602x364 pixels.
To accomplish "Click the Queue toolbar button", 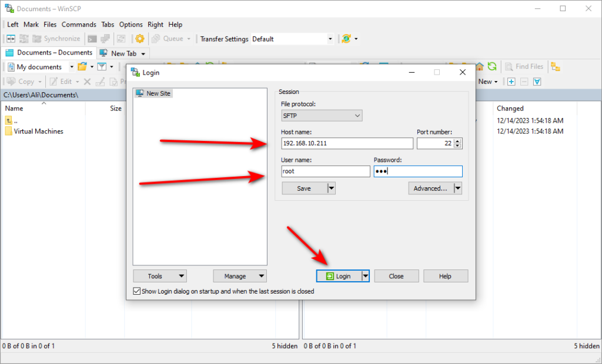I will click(x=168, y=39).
